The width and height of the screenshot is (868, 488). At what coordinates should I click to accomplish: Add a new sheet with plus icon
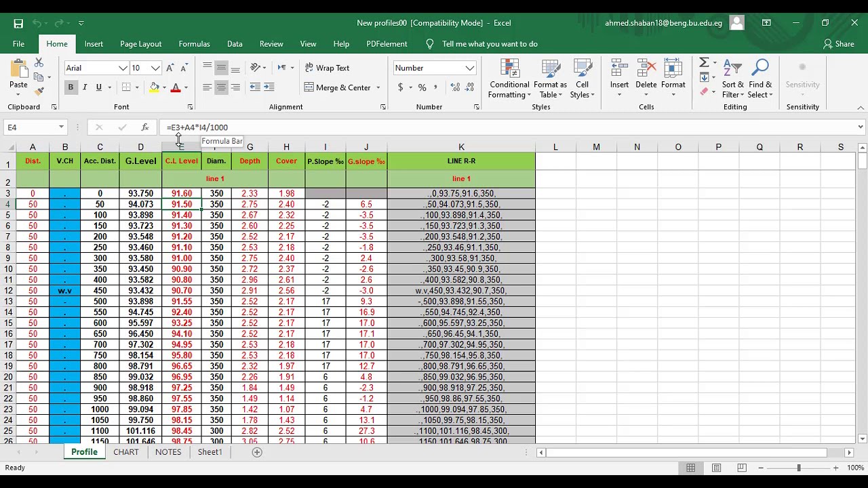pos(257,452)
